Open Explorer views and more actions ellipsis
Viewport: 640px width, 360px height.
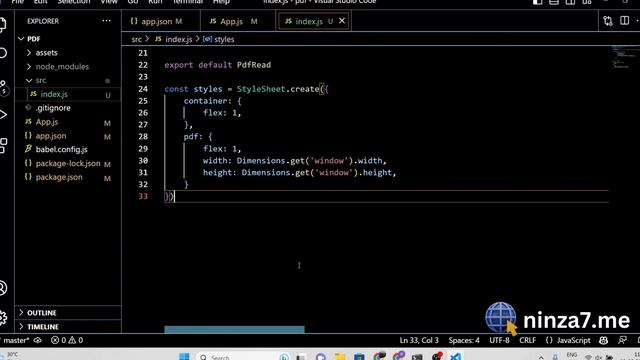click(107, 21)
